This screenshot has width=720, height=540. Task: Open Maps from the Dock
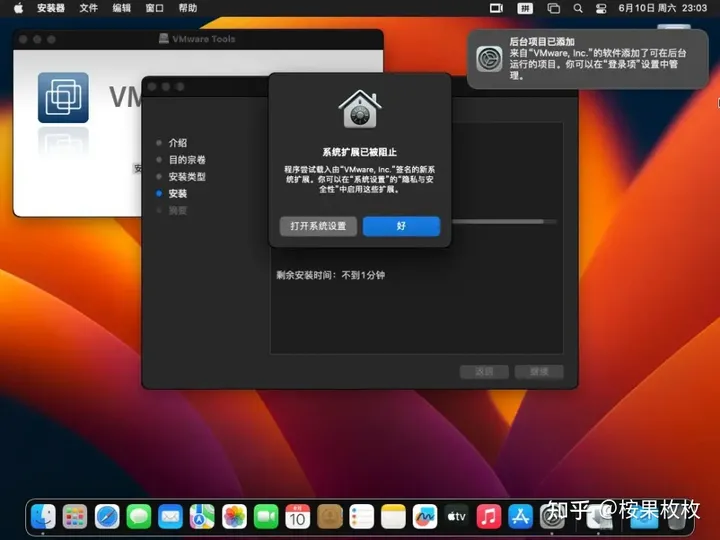point(202,517)
